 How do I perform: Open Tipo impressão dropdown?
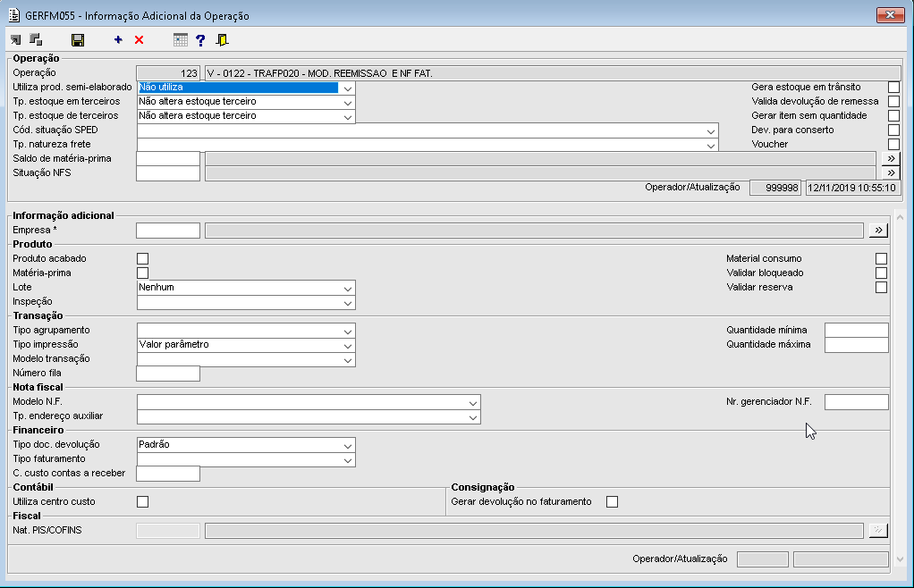click(x=347, y=345)
